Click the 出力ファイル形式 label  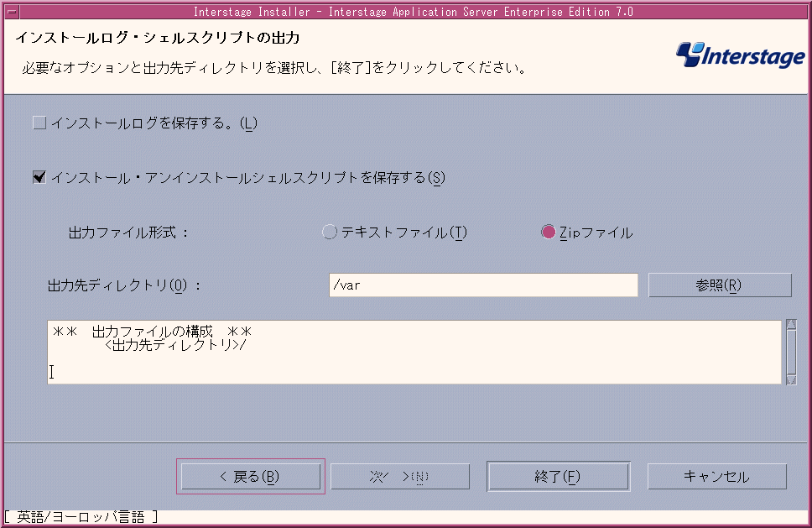click(x=128, y=233)
